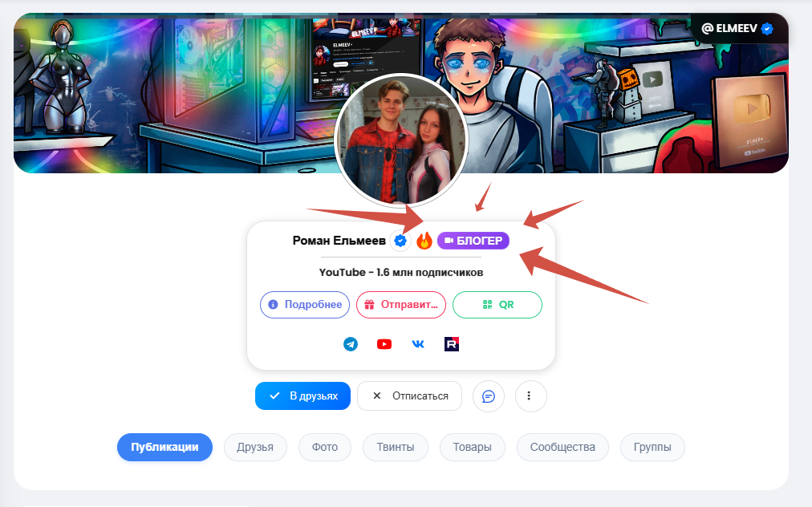Click the VK social network icon
This screenshot has height=507, width=812.
pos(418,344)
